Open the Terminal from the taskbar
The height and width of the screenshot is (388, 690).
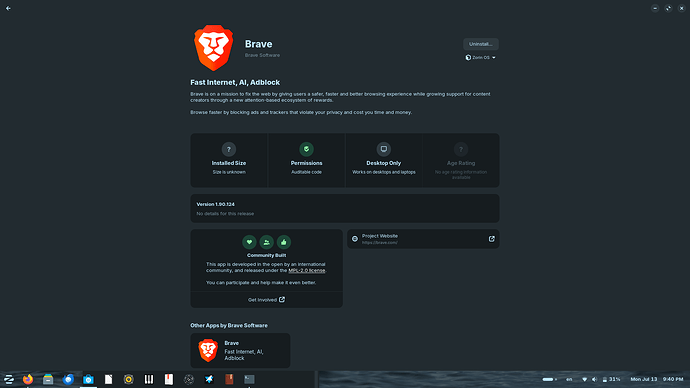click(250, 379)
